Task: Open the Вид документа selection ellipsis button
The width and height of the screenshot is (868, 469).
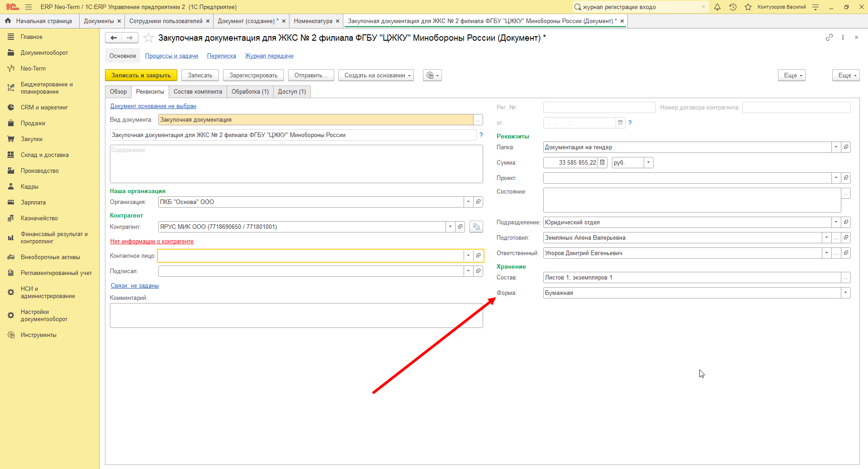Action: (x=478, y=119)
